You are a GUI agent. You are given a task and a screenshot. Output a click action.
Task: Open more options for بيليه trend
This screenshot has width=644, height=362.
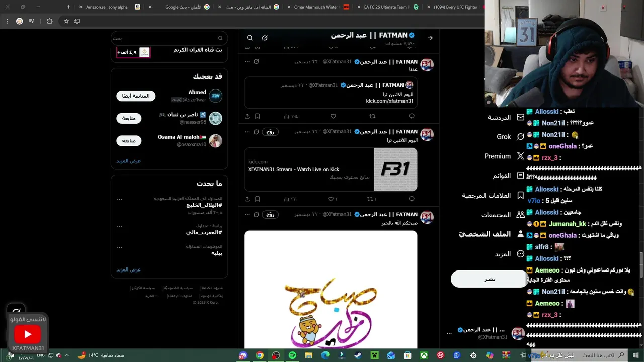[119, 247]
